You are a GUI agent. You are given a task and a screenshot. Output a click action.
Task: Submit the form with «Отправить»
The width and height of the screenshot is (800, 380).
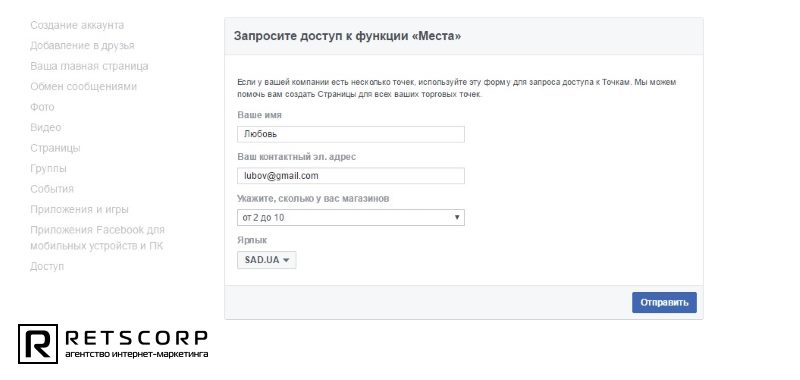[x=664, y=302]
